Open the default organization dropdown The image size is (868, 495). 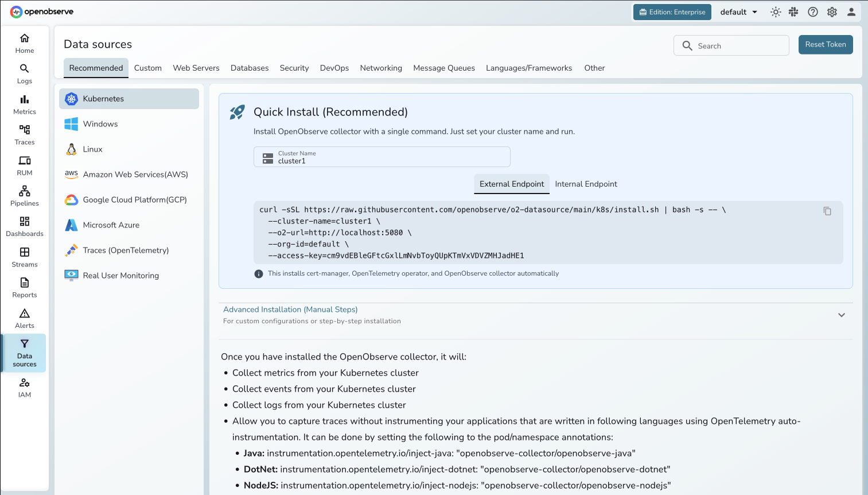(738, 11)
